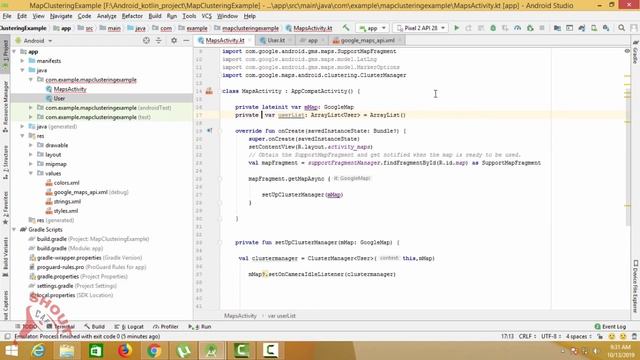Open Project panel settings gear
The height and width of the screenshot is (360, 640).
(174, 40)
